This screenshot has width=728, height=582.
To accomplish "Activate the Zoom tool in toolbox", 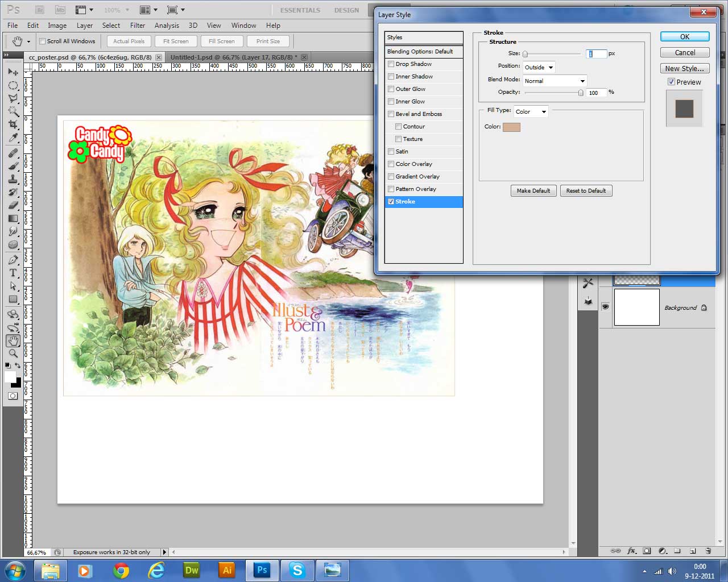I will point(13,354).
